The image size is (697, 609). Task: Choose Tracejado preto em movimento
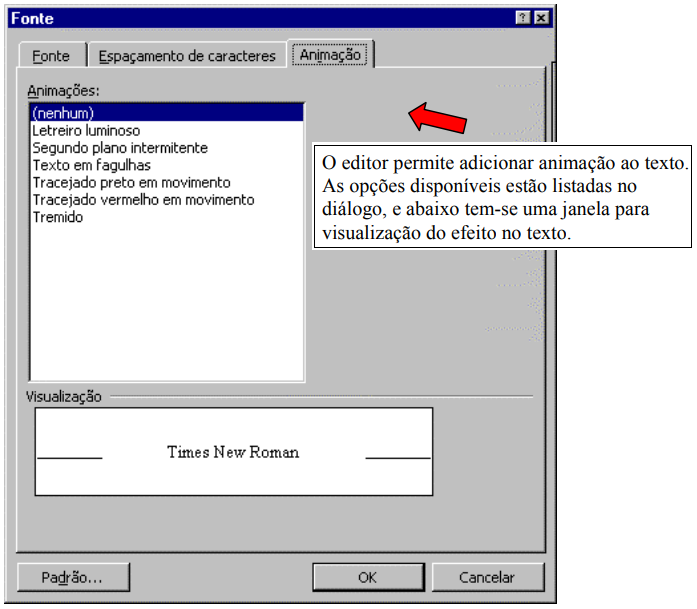(x=131, y=183)
